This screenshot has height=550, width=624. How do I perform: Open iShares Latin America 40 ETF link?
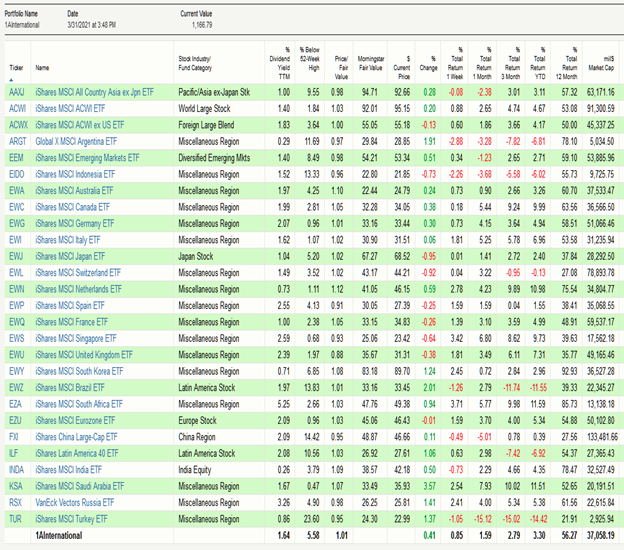click(x=77, y=453)
